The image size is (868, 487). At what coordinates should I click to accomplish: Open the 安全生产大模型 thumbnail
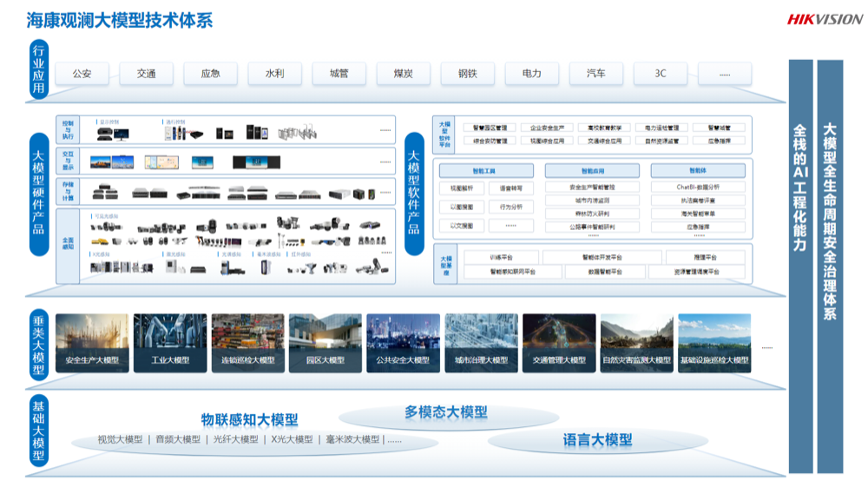pos(93,343)
